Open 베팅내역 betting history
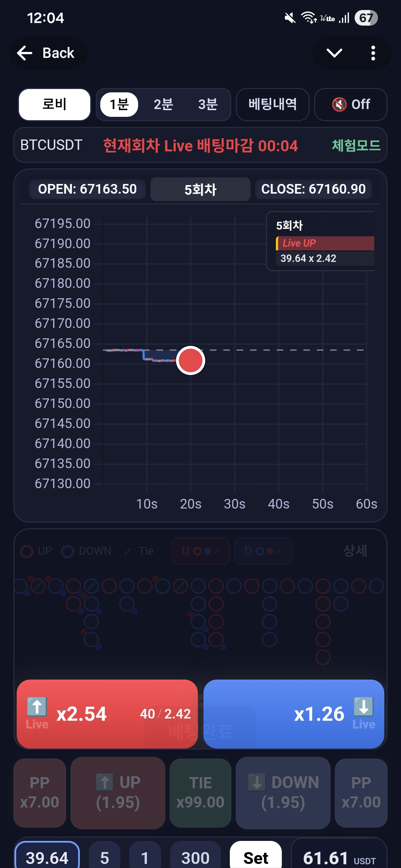The image size is (401, 868). click(273, 105)
